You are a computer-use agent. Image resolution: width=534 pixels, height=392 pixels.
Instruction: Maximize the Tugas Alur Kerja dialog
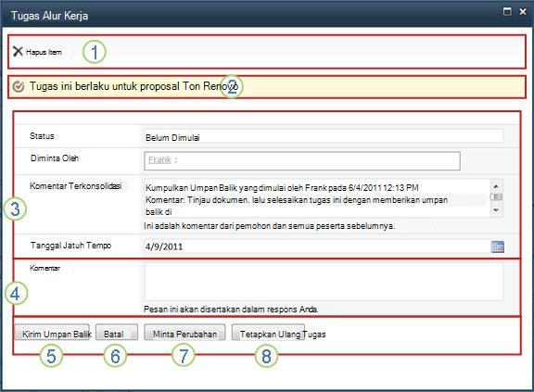pyautogui.click(x=507, y=11)
